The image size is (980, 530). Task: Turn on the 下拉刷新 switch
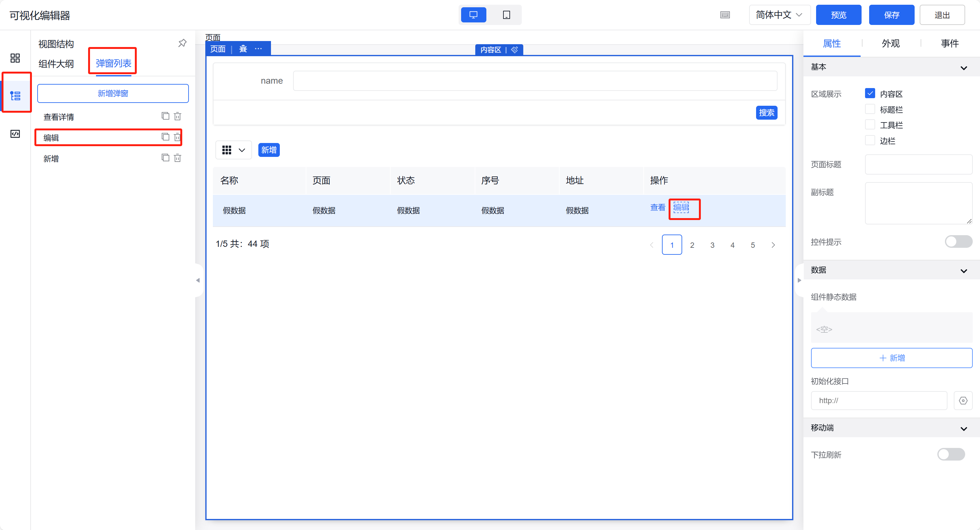click(x=951, y=454)
